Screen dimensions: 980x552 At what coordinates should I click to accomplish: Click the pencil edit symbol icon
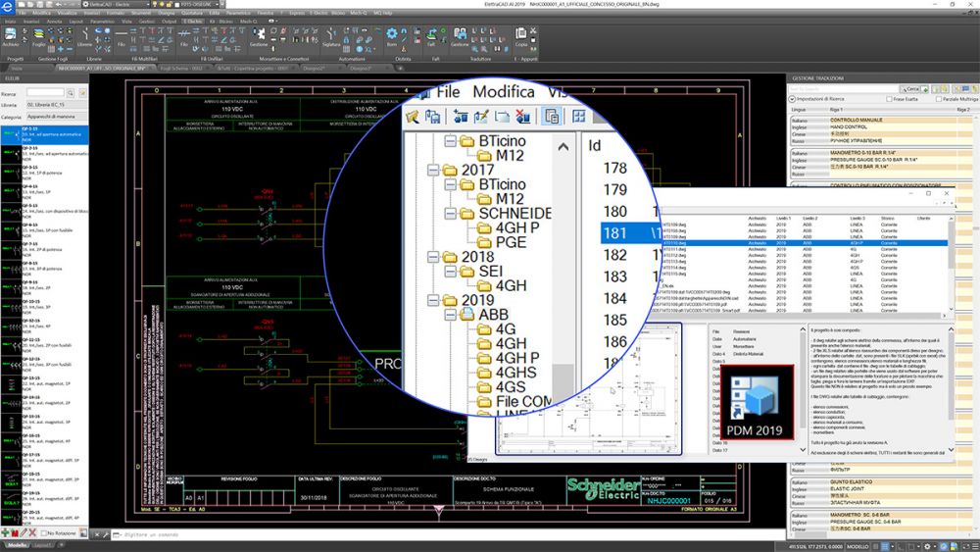pyautogui.click(x=24, y=533)
